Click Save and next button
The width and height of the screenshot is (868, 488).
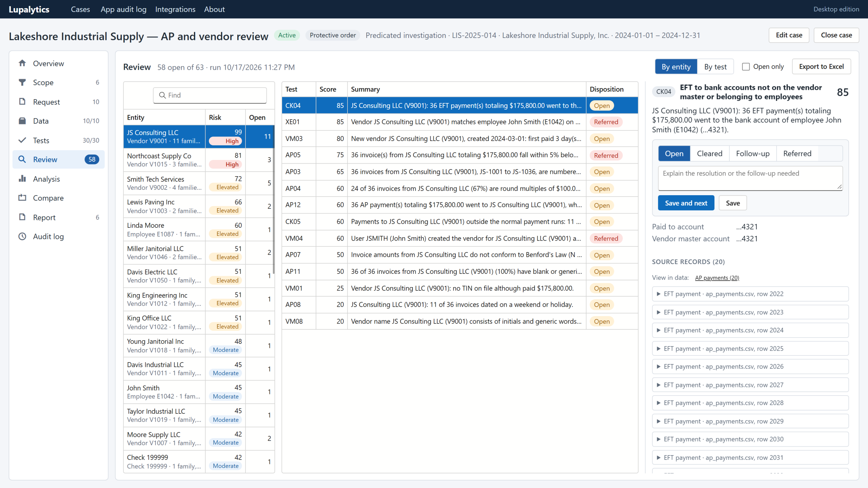686,203
